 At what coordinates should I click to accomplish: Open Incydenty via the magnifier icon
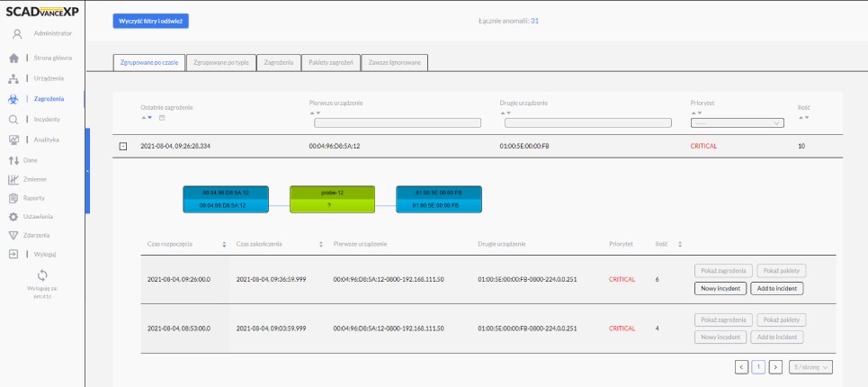tap(14, 119)
